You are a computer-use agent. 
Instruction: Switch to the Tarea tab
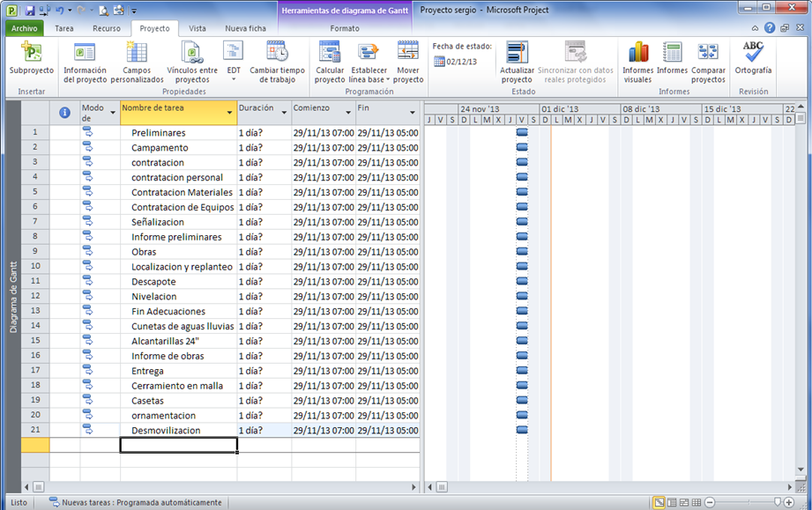(x=64, y=28)
